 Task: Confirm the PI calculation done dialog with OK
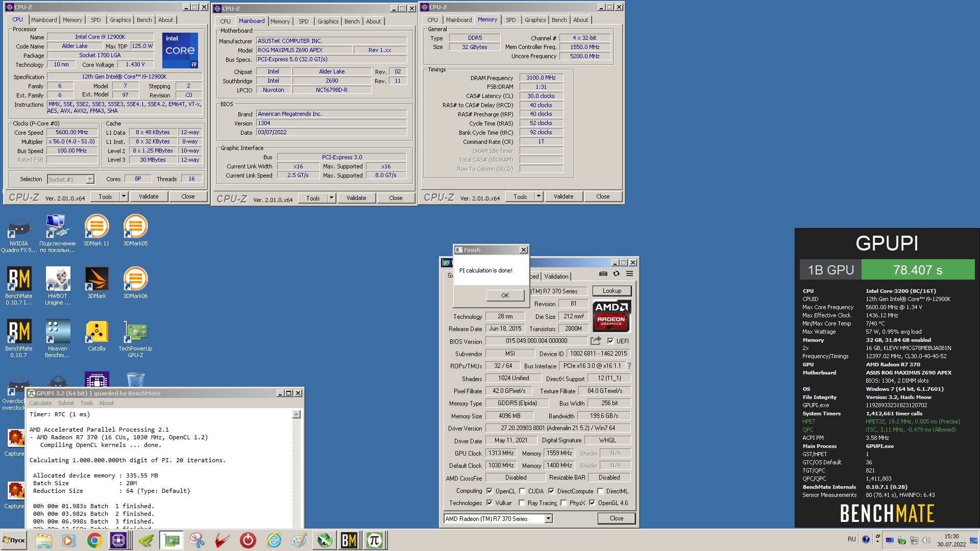point(505,295)
